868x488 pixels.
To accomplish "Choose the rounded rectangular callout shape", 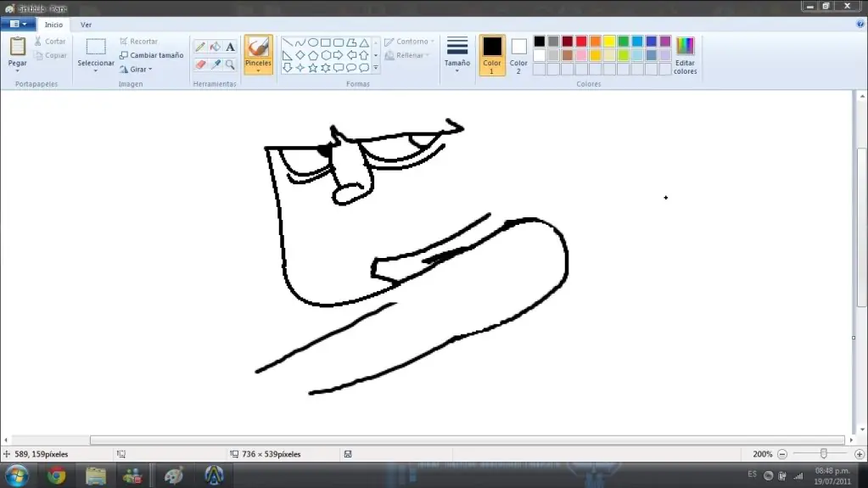I will [x=339, y=68].
